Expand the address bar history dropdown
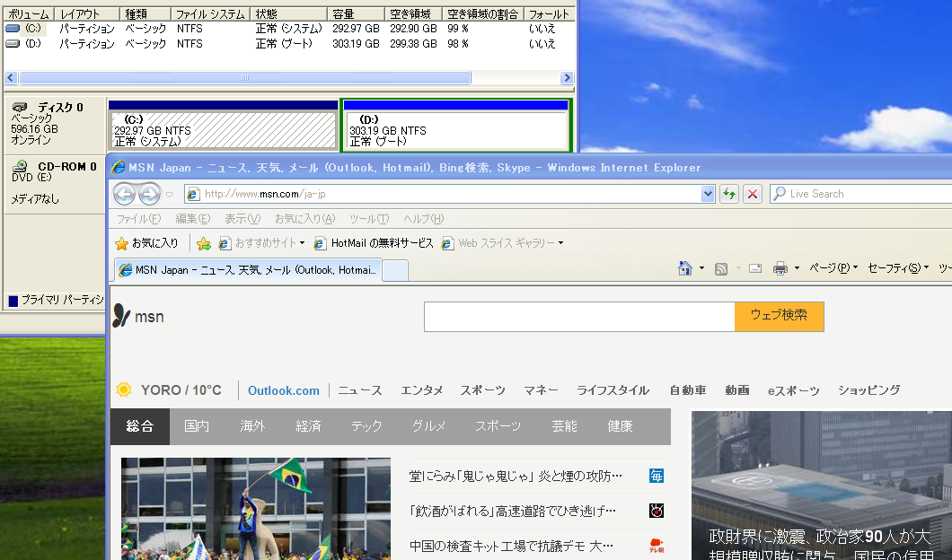The image size is (952, 560). (x=708, y=194)
